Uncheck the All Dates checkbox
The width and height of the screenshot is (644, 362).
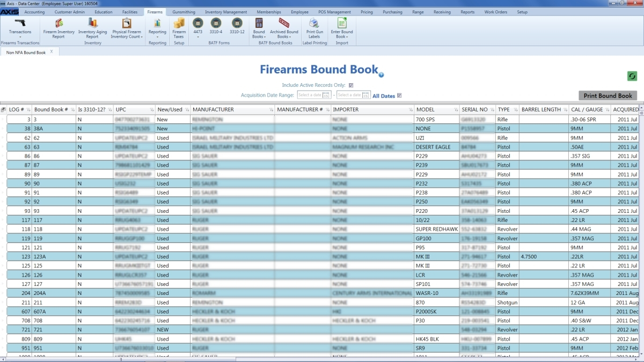pos(399,96)
